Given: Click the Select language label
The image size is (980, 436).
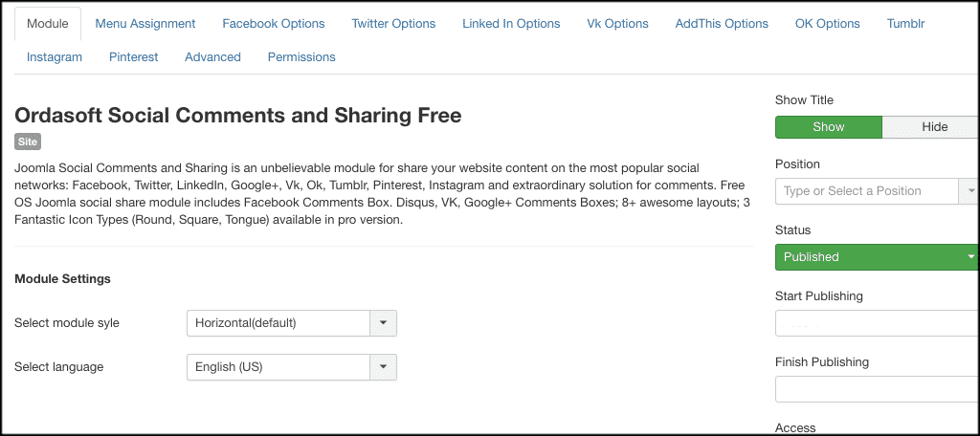Looking at the screenshot, I should [x=58, y=366].
